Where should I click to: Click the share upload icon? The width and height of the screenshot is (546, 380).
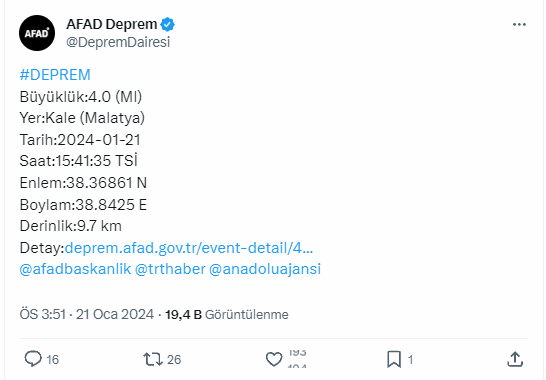click(x=515, y=359)
